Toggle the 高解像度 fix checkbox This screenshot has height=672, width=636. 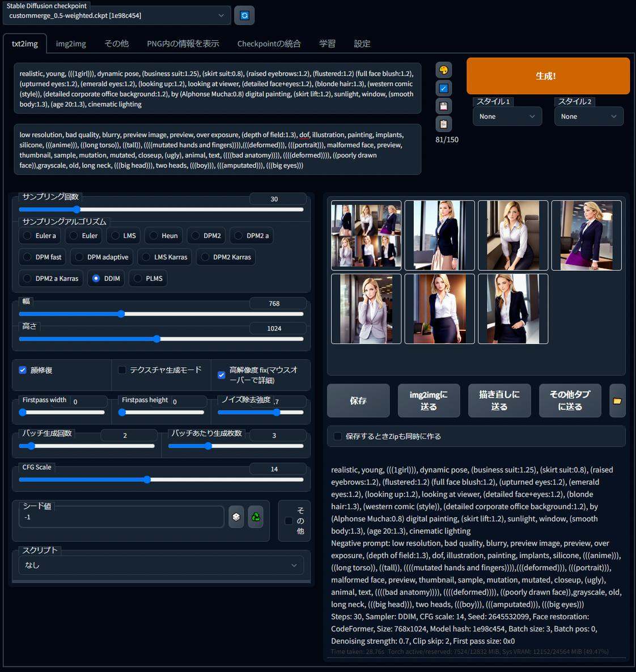221,375
